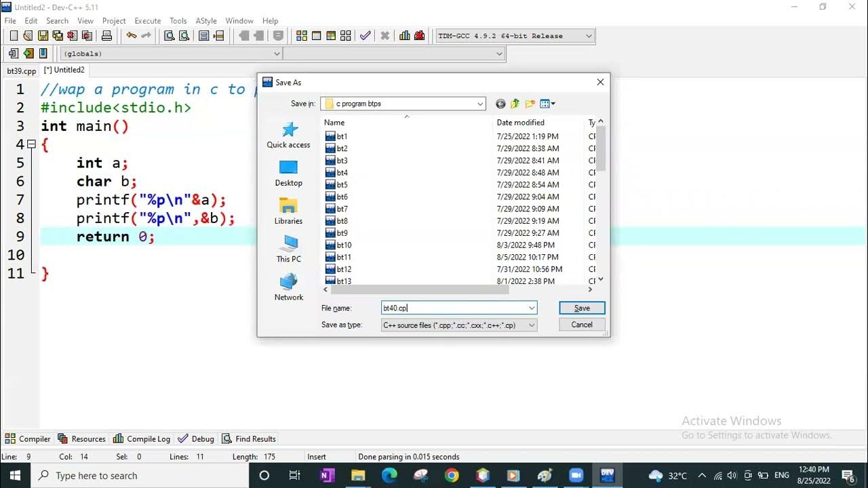Image resolution: width=868 pixels, height=488 pixels.
Task: Click the taskbar search box
Action: tap(140, 475)
